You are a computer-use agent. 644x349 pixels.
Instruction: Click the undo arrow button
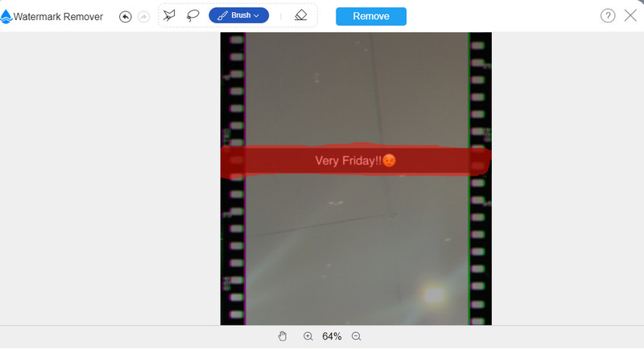click(126, 16)
